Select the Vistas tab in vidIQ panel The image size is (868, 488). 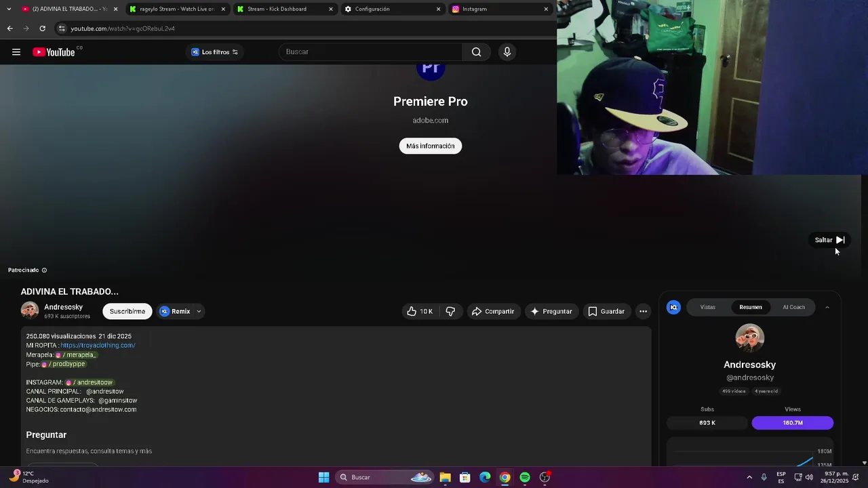(x=707, y=308)
